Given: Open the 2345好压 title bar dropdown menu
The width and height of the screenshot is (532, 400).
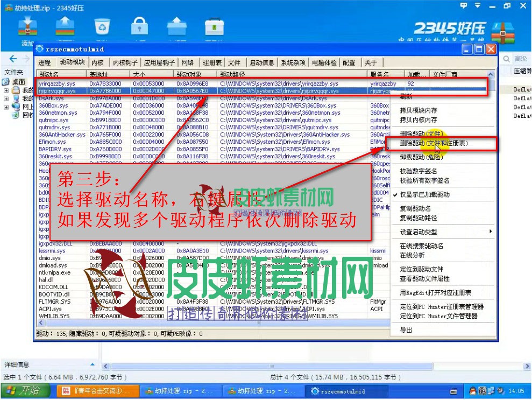Looking at the screenshot, I should point(478,5).
